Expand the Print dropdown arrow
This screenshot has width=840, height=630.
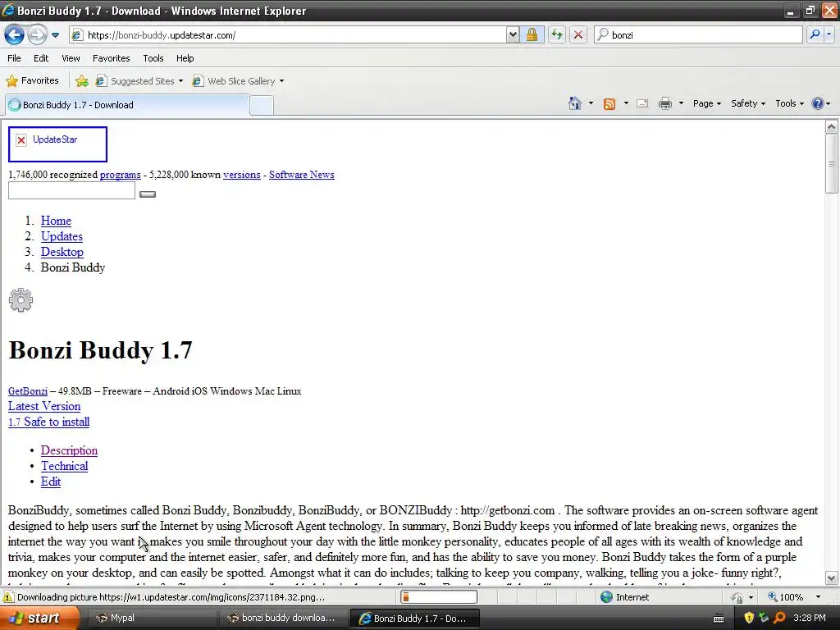(681, 103)
